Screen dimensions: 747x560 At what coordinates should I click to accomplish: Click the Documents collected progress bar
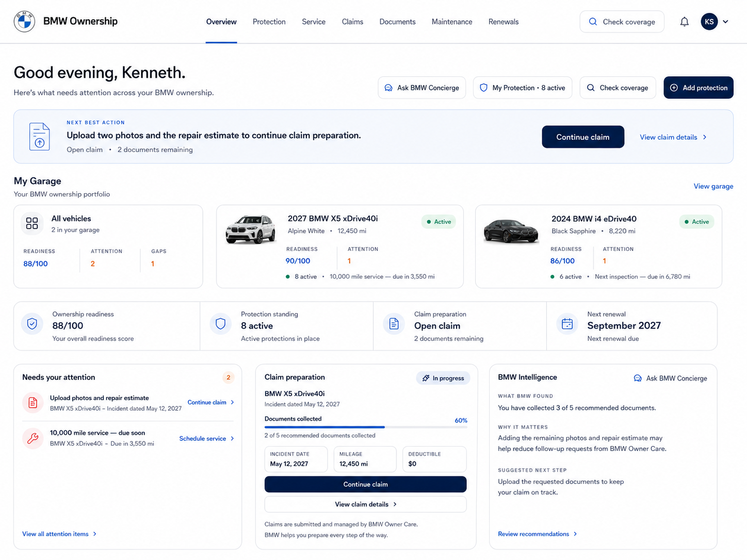(x=366, y=427)
